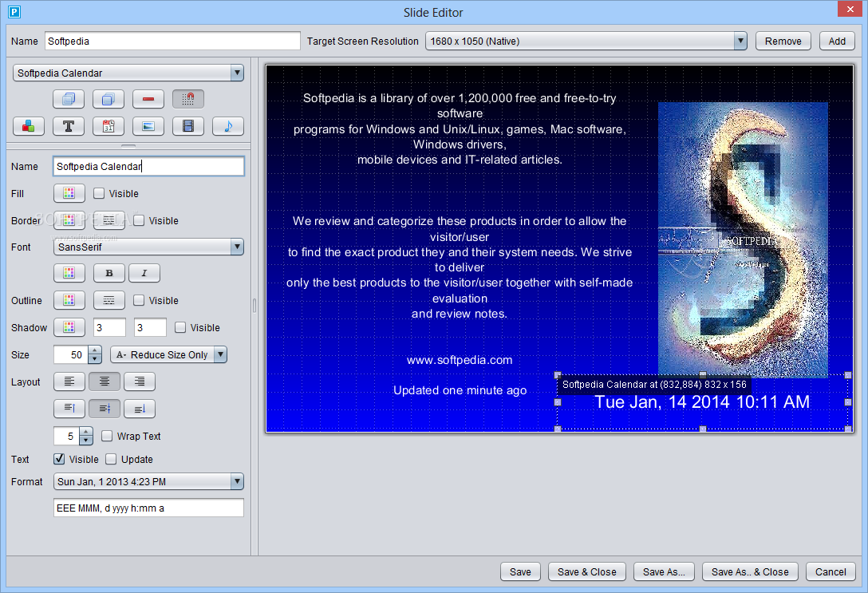Screen dimensions: 868x593
Task: Decrease the padding value 5 stepper
Action: coord(86,441)
